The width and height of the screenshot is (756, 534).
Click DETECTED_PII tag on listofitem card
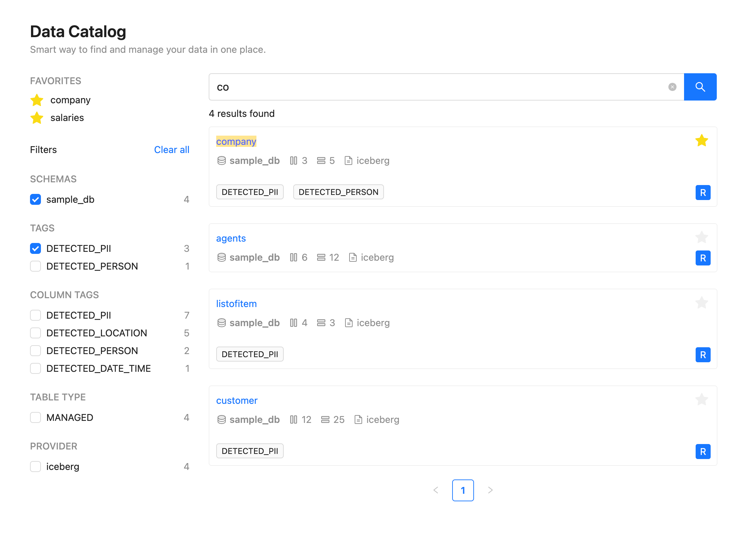(x=250, y=354)
